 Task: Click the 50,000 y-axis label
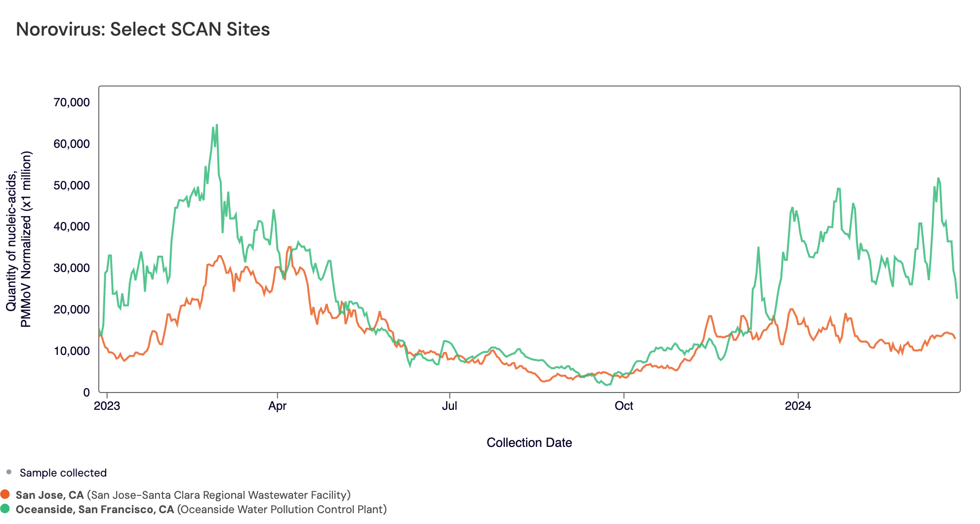coord(72,185)
